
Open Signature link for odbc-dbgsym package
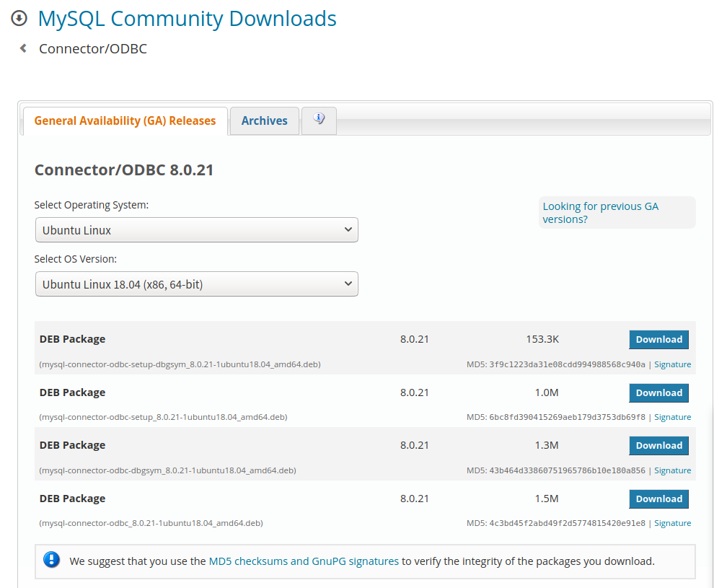(x=673, y=470)
